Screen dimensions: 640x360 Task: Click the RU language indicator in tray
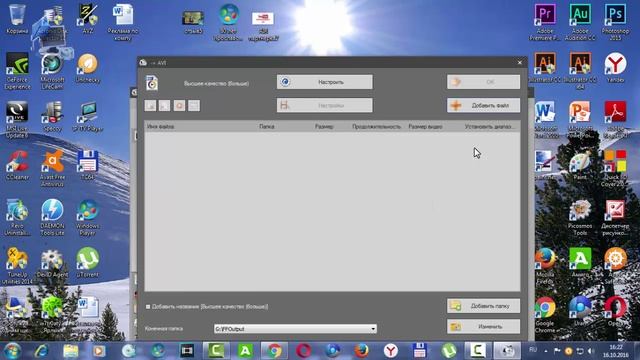(x=533, y=350)
